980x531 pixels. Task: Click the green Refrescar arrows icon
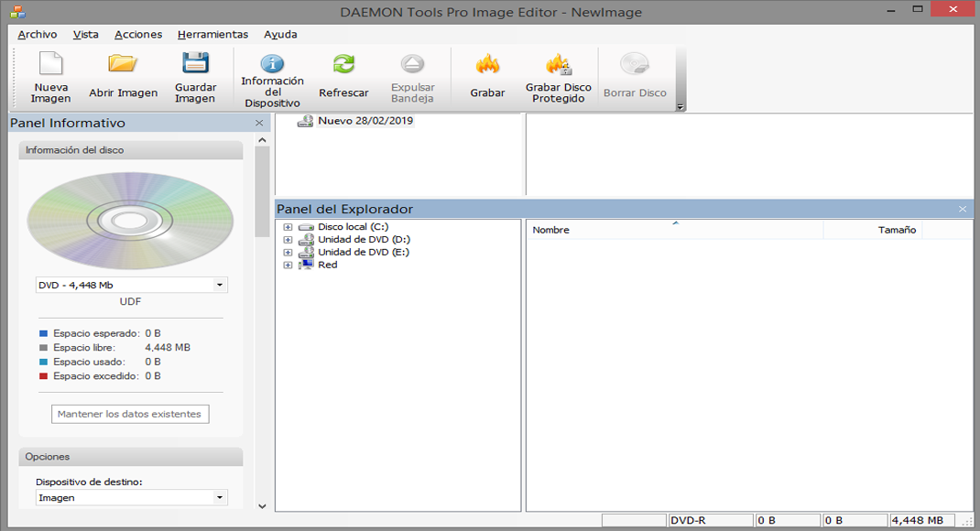(x=343, y=63)
